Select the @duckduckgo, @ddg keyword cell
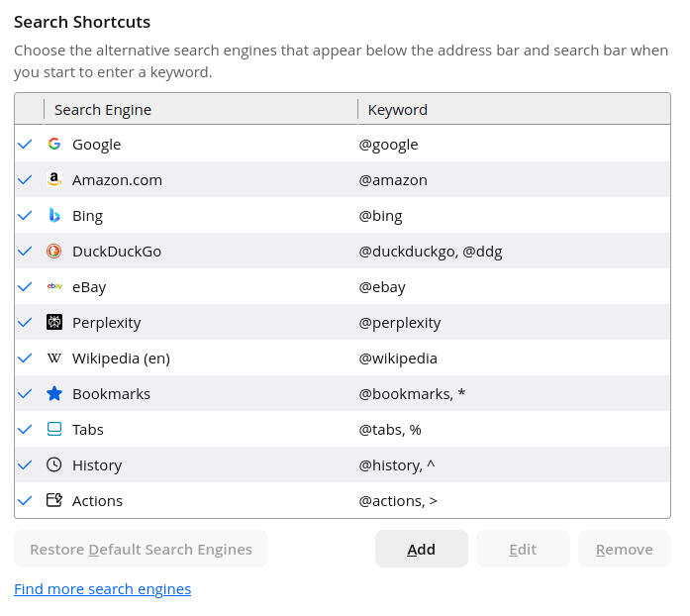690x616 pixels. pyautogui.click(x=431, y=252)
